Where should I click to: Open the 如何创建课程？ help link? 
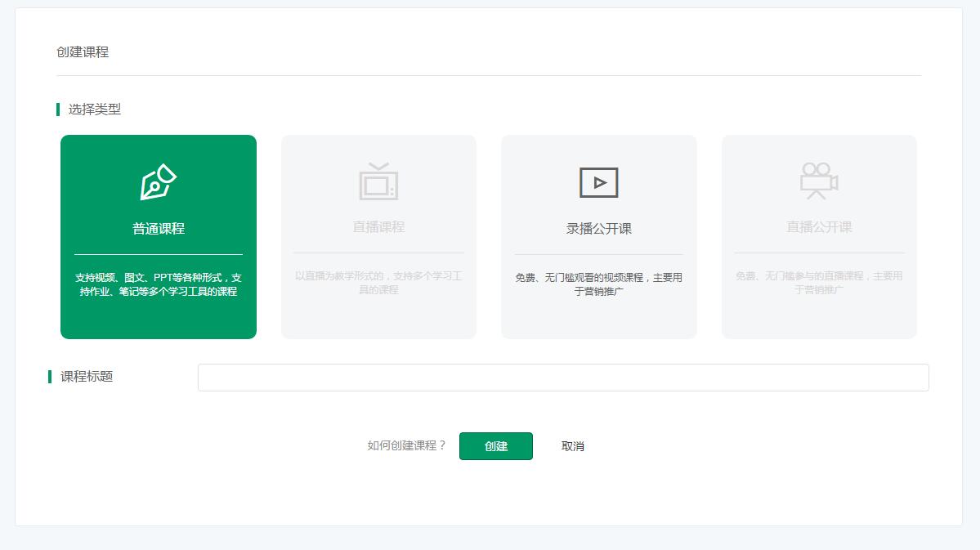click(x=406, y=445)
